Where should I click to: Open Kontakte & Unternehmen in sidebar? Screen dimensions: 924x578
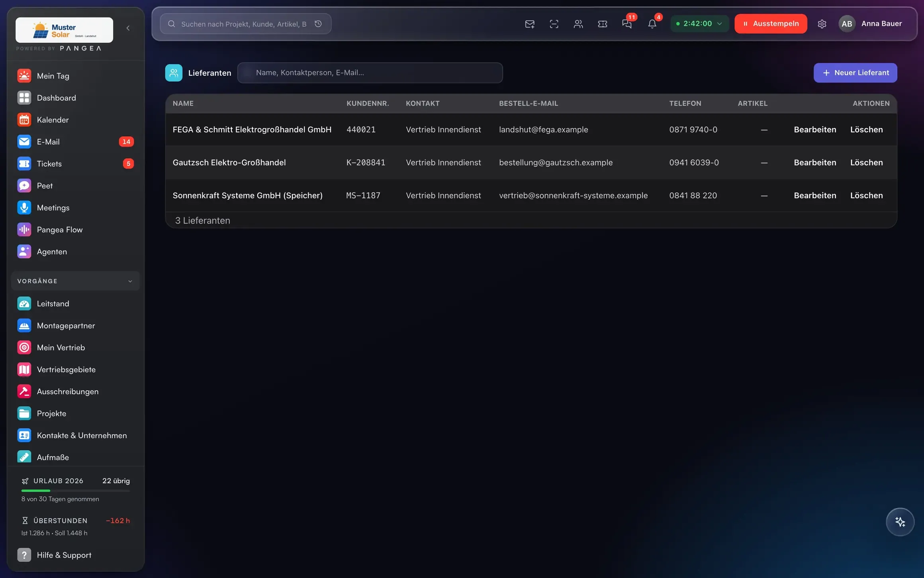click(x=75, y=435)
